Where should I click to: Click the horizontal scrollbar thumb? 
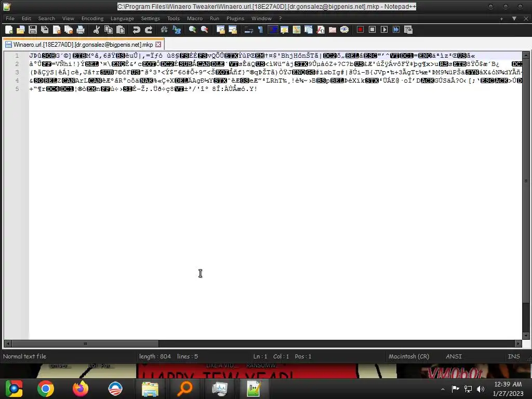pos(85,344)
